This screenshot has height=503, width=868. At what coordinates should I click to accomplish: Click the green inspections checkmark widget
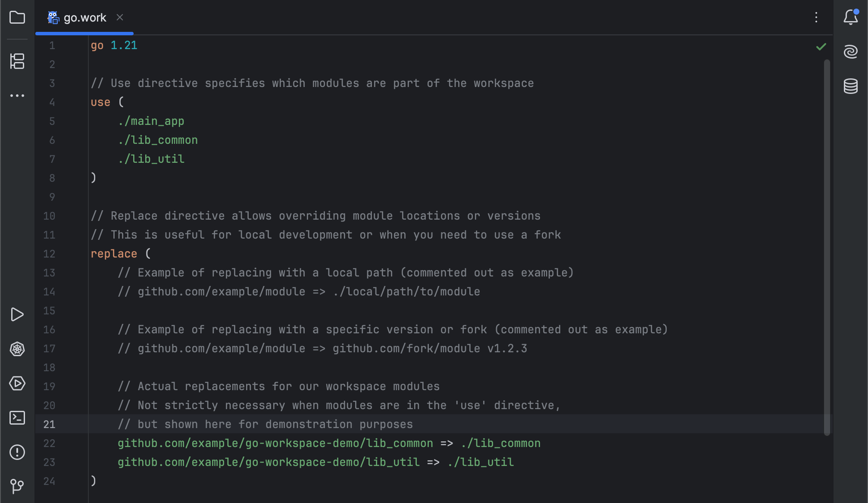[x=820, y=47]
